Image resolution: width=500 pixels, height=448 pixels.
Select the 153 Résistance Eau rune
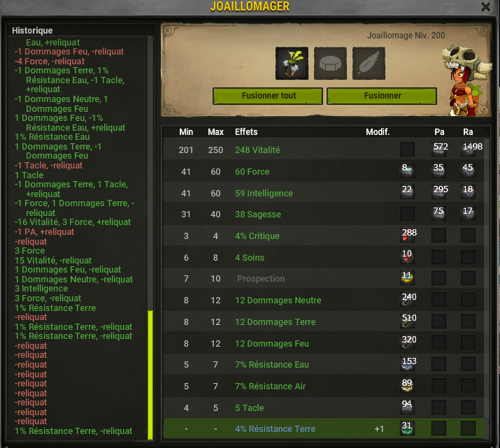[x=407, y=364]
